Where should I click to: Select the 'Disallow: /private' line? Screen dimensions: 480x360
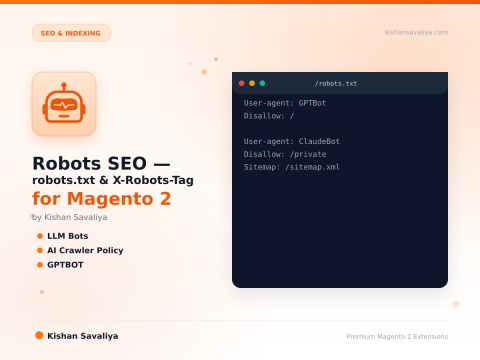pos(285,154)
